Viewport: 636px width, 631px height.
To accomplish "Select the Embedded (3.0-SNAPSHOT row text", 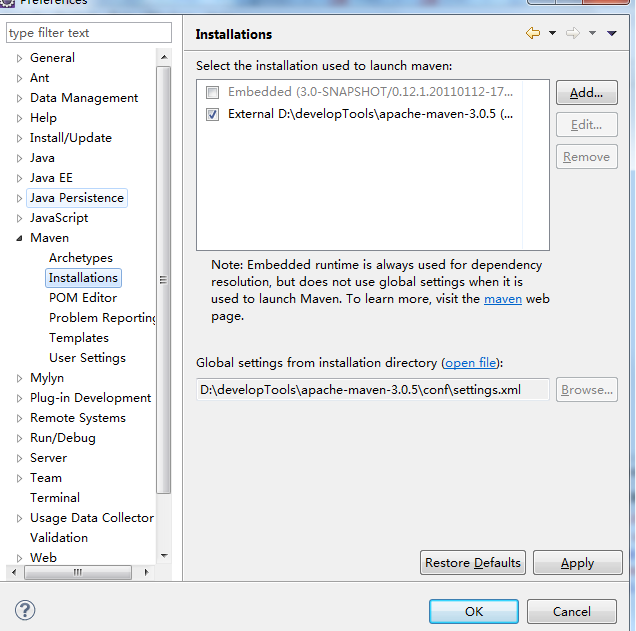I will point(370,92).
